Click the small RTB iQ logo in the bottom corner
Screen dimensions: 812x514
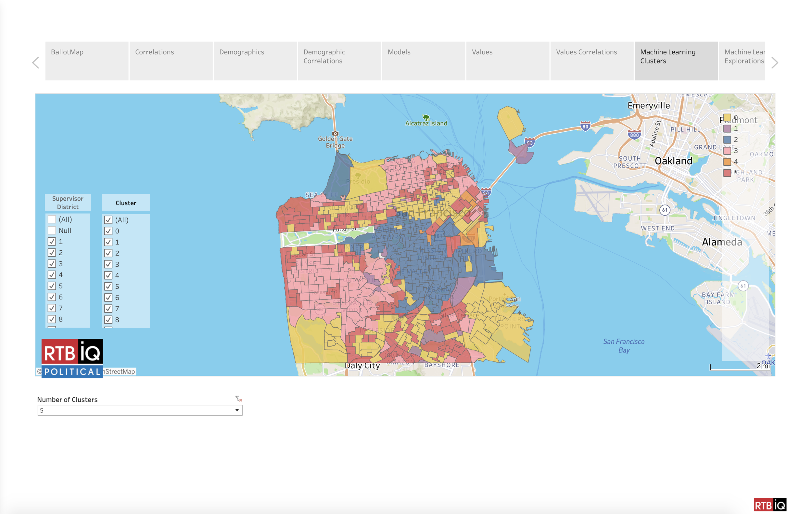[x=770, y=505]
